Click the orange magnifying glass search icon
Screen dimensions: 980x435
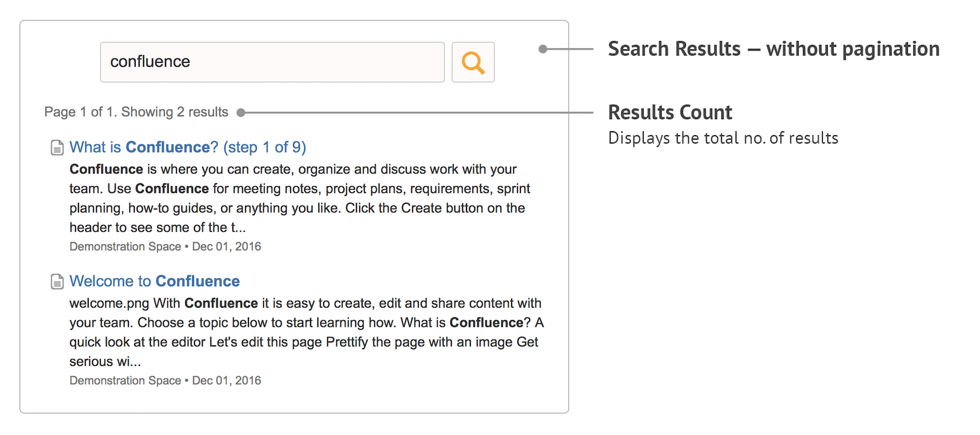point(472,62)
